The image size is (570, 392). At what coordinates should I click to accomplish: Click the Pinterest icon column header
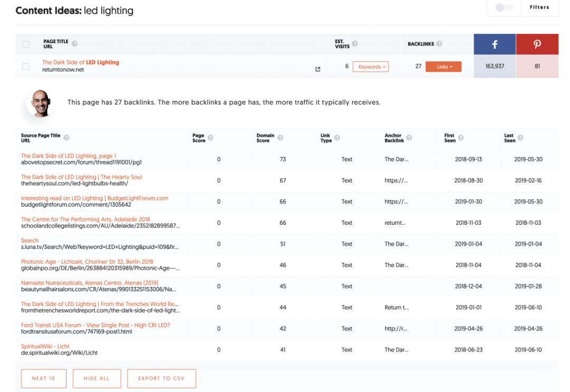[537, 45]
